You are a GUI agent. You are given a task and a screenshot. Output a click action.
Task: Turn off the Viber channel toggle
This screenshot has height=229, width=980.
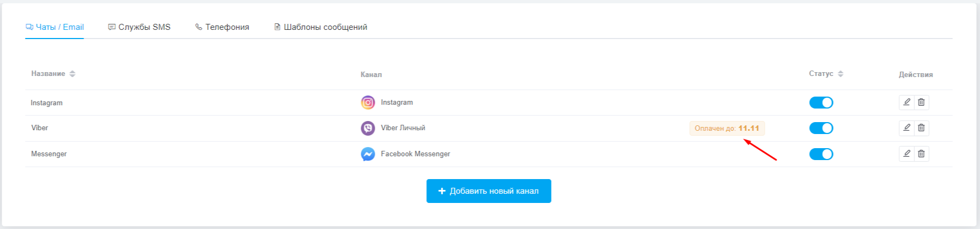(x=821, y=128)
